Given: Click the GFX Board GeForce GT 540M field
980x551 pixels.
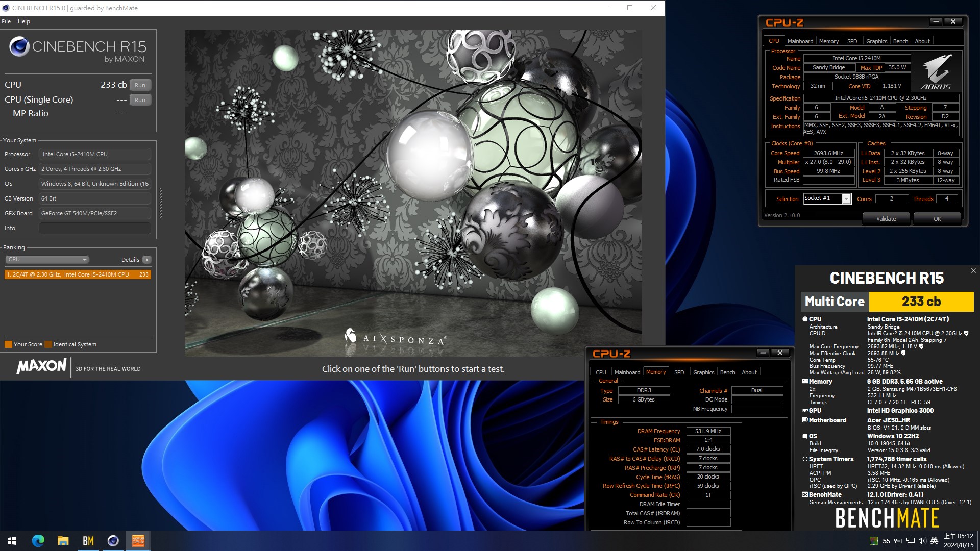Looking at the screenshot, I should [95, 213].
